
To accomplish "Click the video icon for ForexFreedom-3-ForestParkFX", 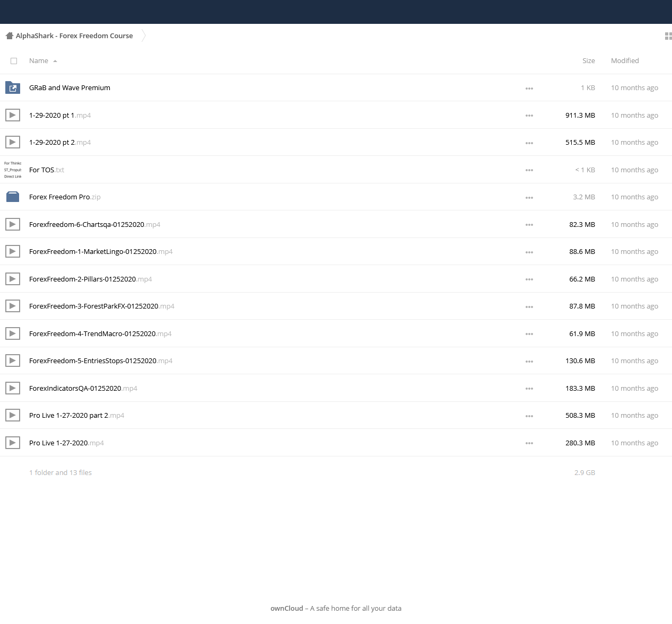I will coord(13,306).
